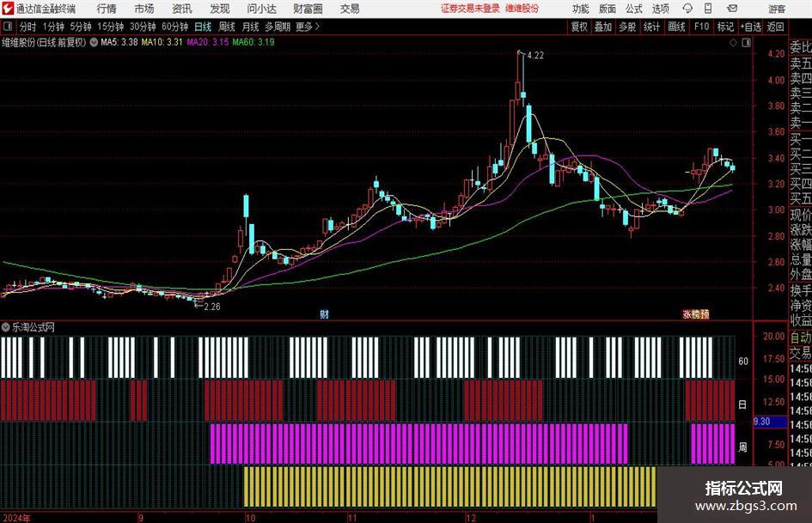Click the diamond icon above the chart
Screen dimensions: 812x523
coord(733,43)
